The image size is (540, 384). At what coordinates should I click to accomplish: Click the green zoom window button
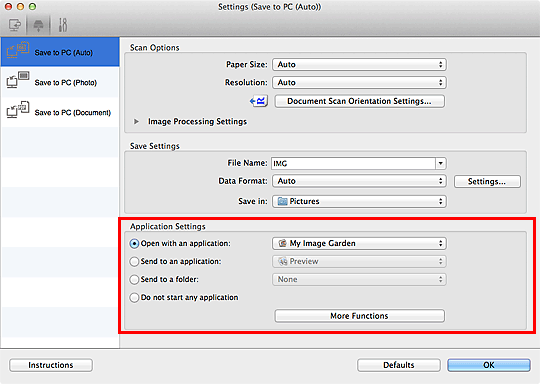(x=32, y=7)
